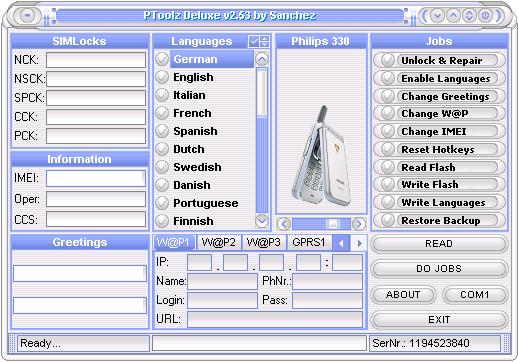The image size is (518, 362).
Task: Click the Login input field
Action: click(x=222, y=300)
